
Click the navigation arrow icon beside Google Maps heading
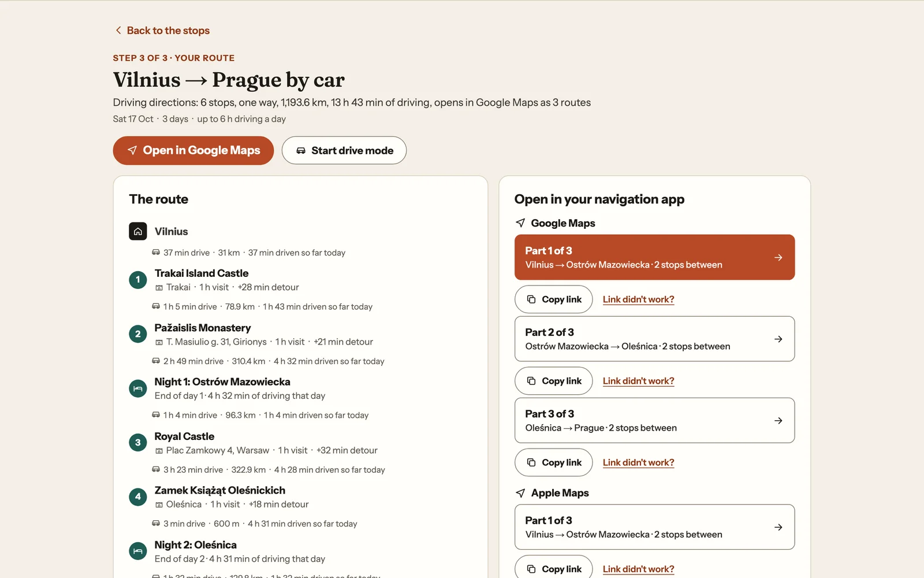(520, 223)
